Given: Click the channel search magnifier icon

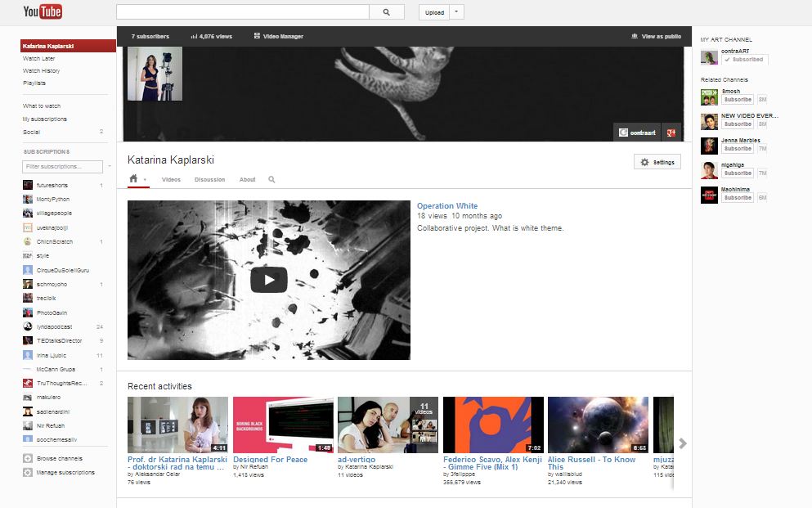Looking at the screenshot, I should [271, 180].
